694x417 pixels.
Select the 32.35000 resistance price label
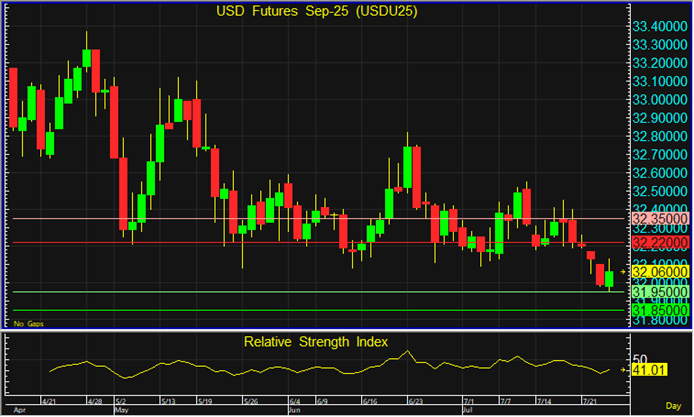click(660, 218)
